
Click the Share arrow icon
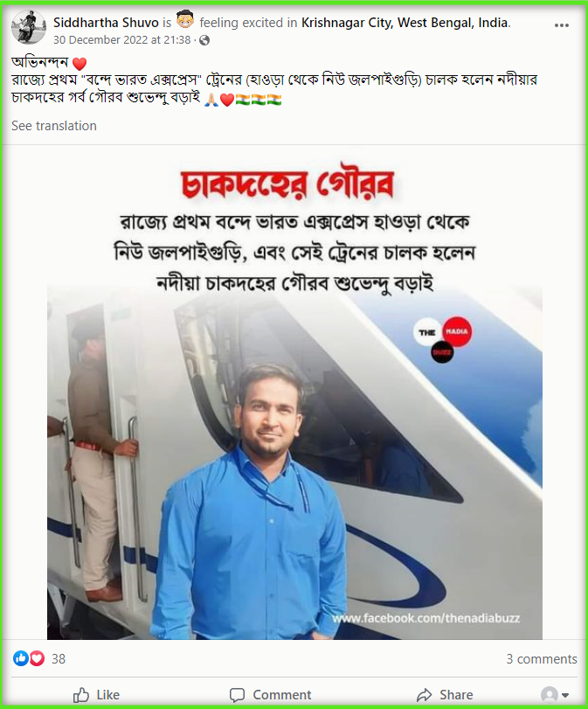pyautogui.click(x=425, y=694)
